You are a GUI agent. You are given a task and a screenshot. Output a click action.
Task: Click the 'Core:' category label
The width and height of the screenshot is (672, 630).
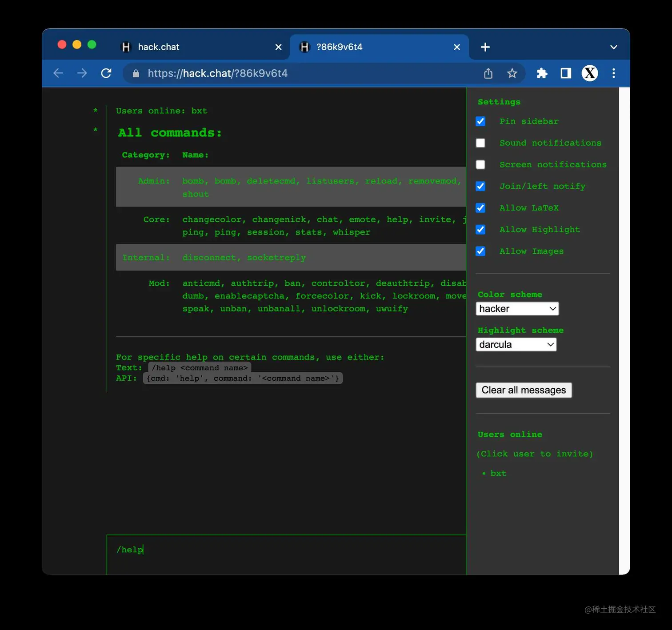156,219
